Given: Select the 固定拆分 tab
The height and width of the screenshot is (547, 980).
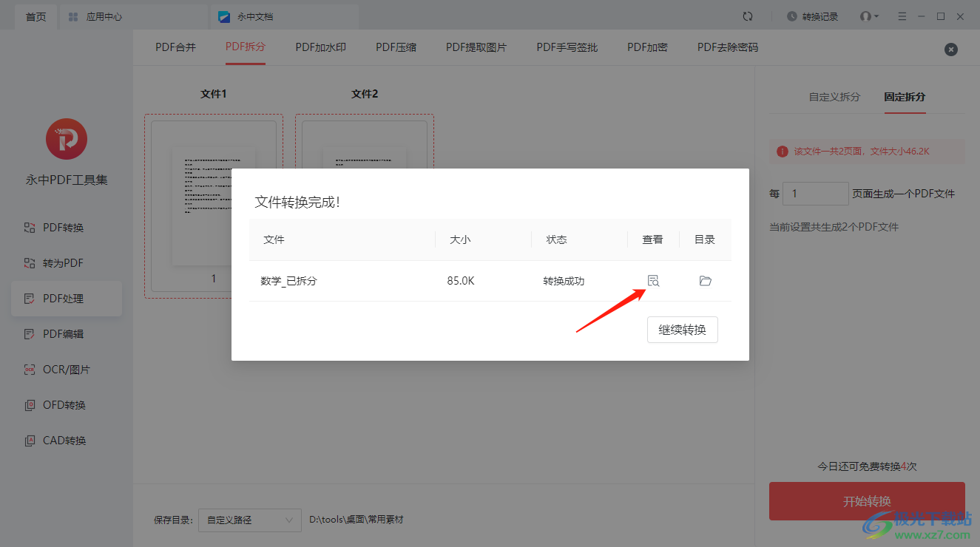Looking at the screenshot, I should (905, 97).
